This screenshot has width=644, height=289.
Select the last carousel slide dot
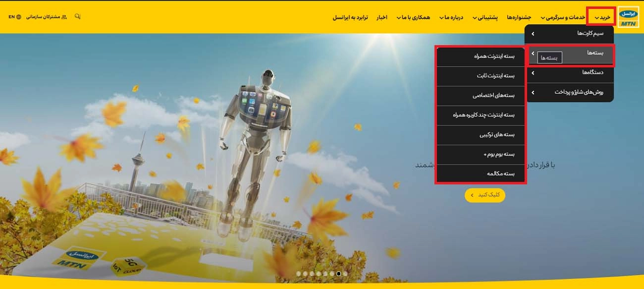(345, 273)
